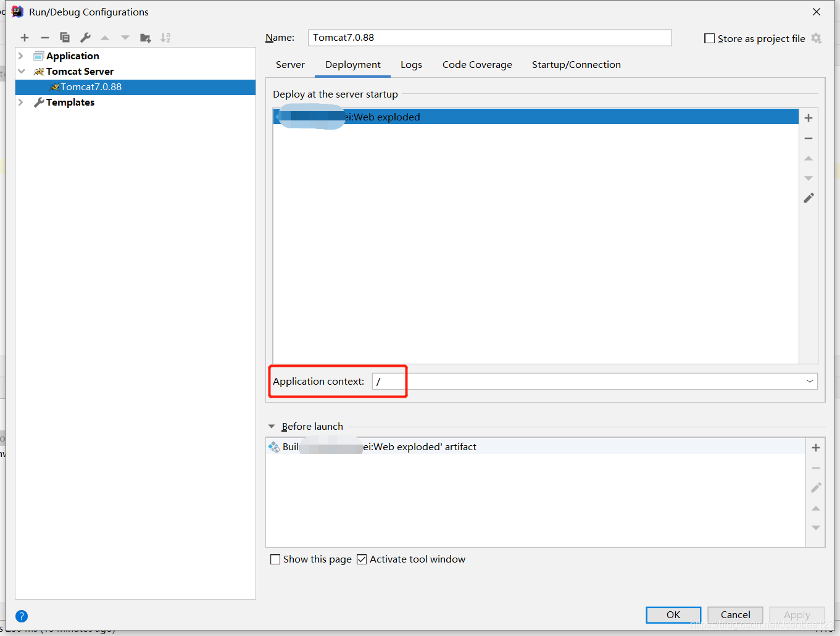Click Apply button
The width and height of the screenshot is (840, 636).
click(797, 615)
